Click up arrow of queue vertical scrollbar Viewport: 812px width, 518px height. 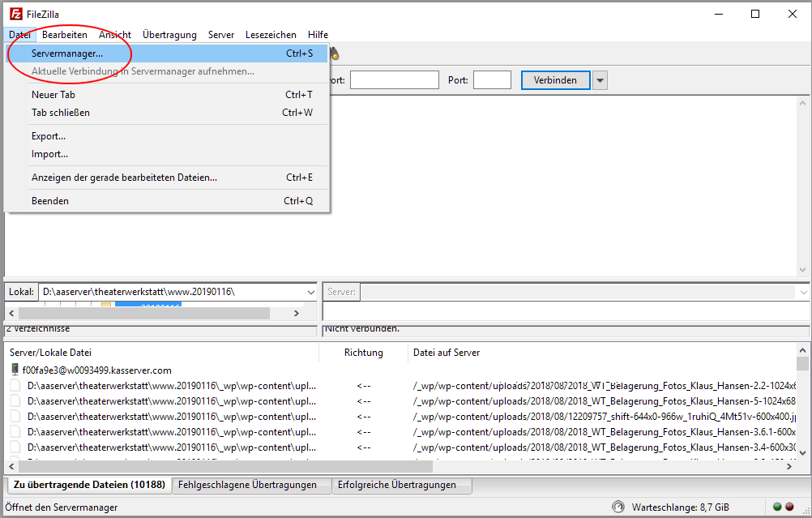click(x=802, y=351)
